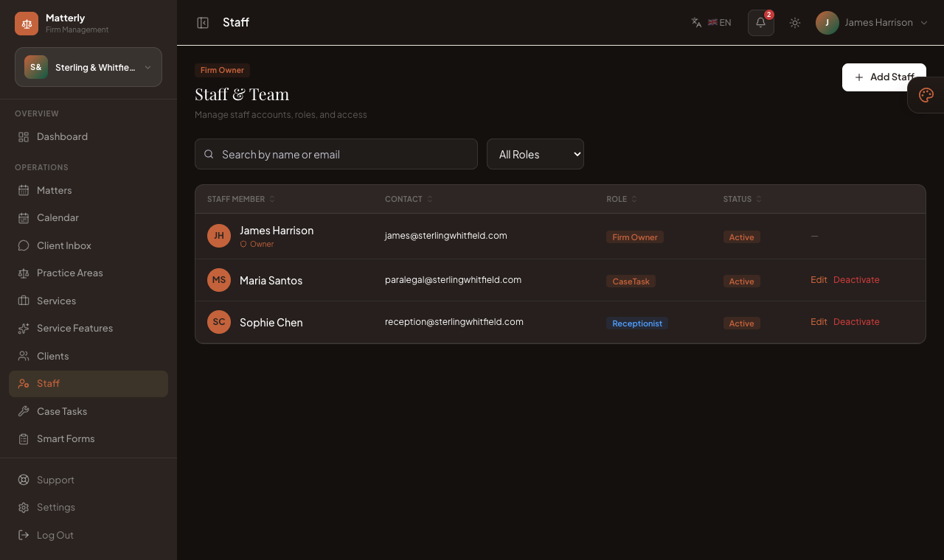Focus the search by name or email field
Image resolution: width=944 pixels, height=560 pixels.
point(336,154)
